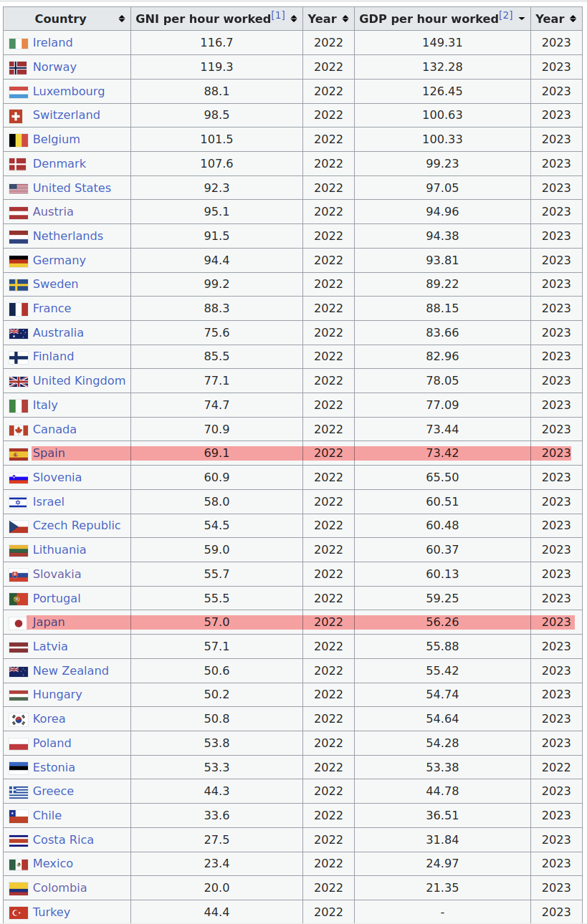Open the Costa Rica country link
This screenshot has height=924, width=587.
click(63, 840)
